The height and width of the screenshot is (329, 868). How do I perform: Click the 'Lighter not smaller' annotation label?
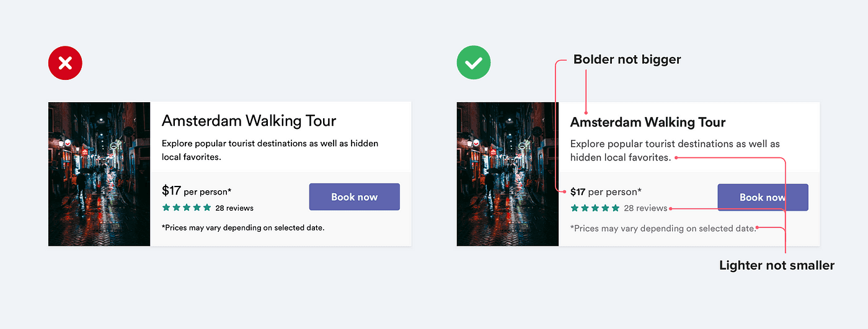coord(777,265)
